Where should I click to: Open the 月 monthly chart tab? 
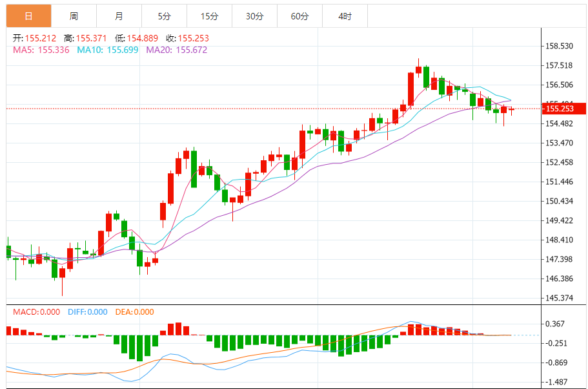(x=119, y=16)
